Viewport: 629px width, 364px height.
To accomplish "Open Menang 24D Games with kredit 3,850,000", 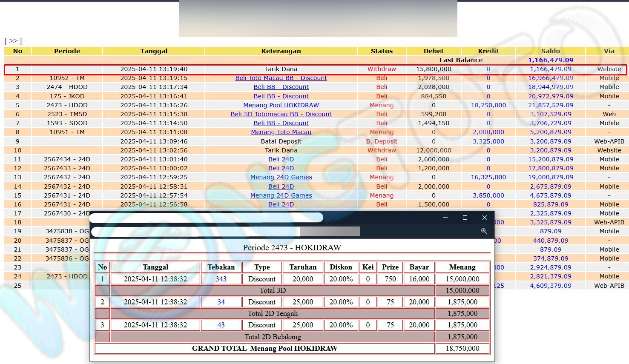I will point(281,195).
